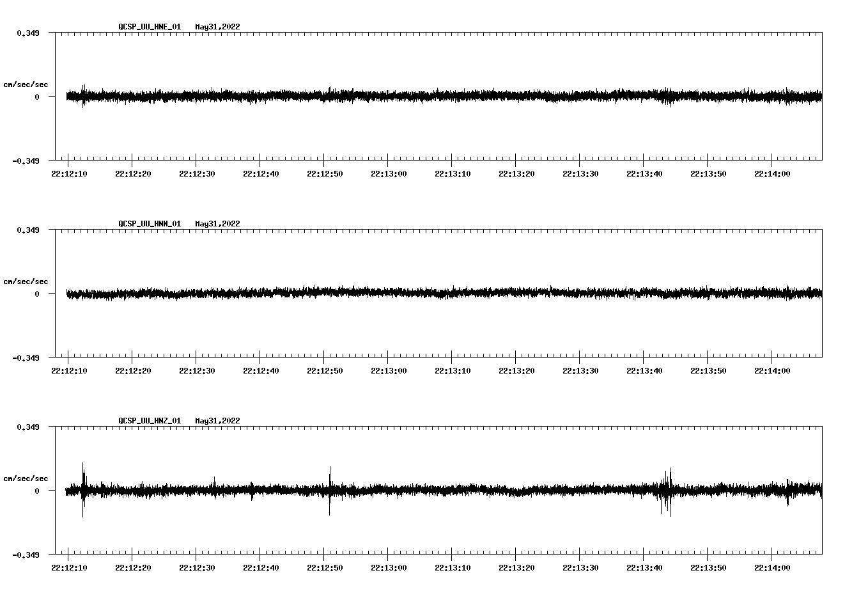The width and height of the screenshot is (868, 591).
Task: Click 22:12:50 time label on HNZ plot
Action: 325,568
